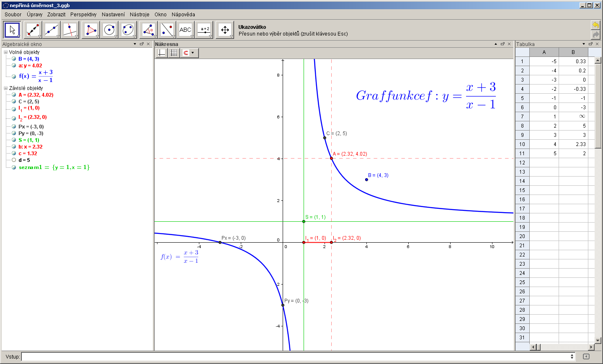Open the Nastavení menu
The image size is (603, 364).
[113, 14]
